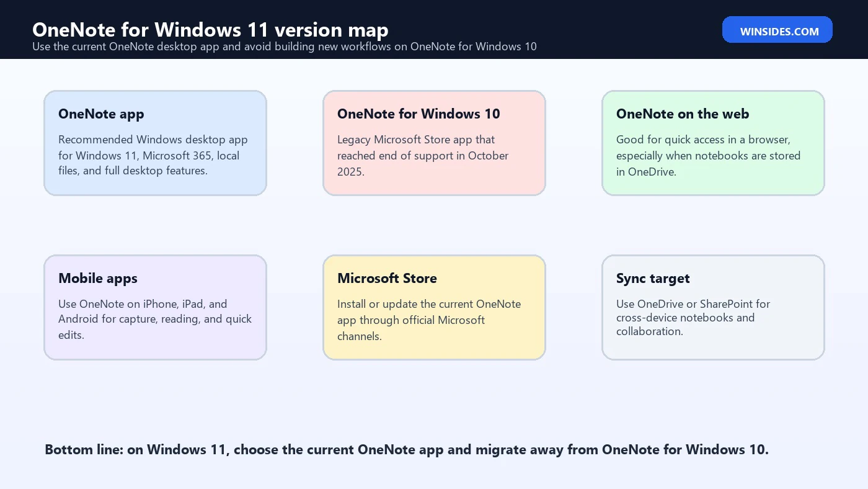868x489 pixels.
Task: Click the subtitle about avoiding new workflows
Action: tap(285, 47)
